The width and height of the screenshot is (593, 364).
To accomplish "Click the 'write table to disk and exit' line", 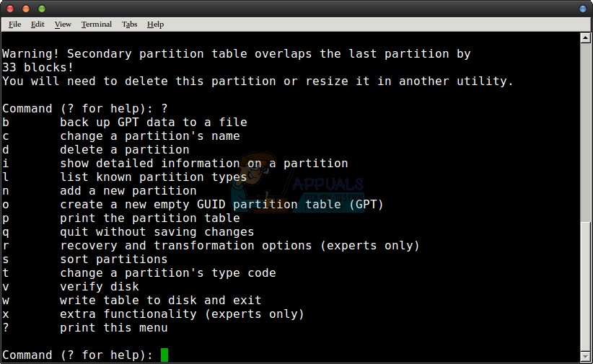I will tap(160, 300).
